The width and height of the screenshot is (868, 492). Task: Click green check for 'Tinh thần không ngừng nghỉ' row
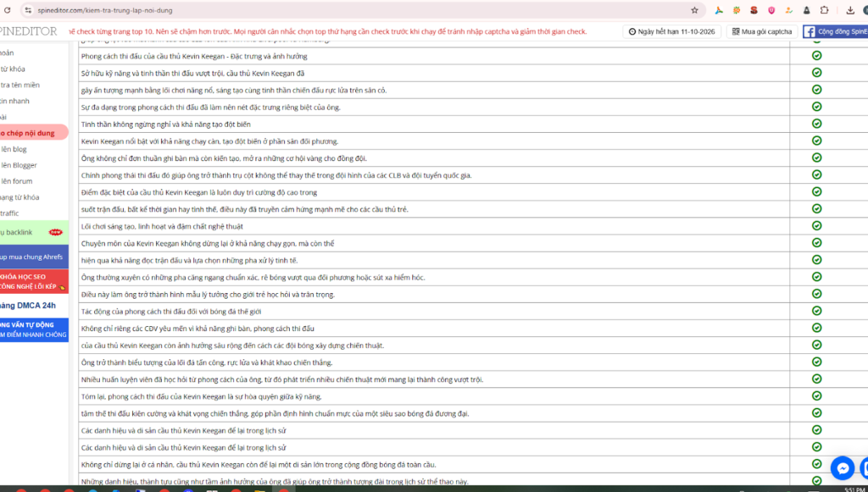point(816,124)
